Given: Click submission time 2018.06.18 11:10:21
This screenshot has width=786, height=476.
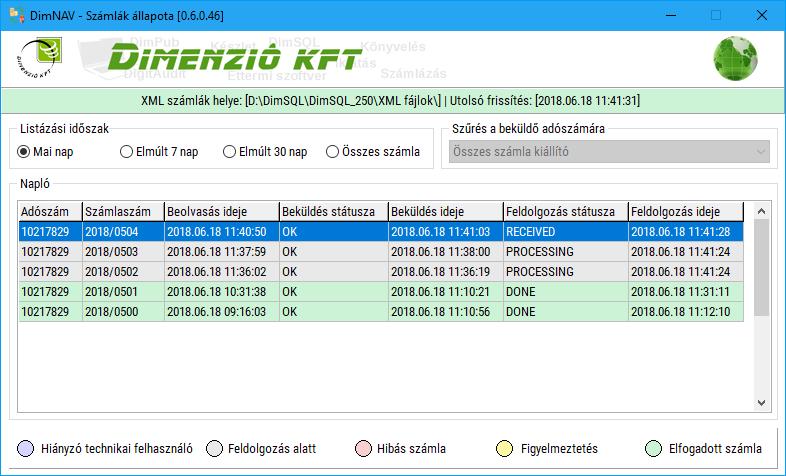Looking at the screenshot, I should pyautogui.click(x=446, y=292).
